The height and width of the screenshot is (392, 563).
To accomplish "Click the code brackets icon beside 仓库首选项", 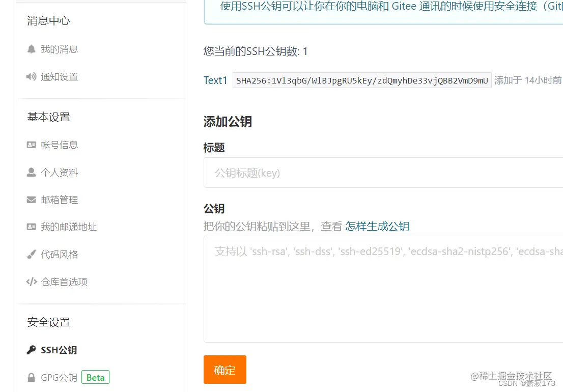I will click(32, 282).
